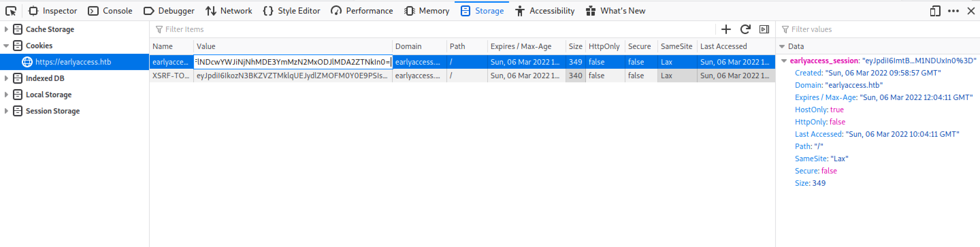980x247 pixels.
Task: Switch to the Console tab
Action: [x=110, y=11]
